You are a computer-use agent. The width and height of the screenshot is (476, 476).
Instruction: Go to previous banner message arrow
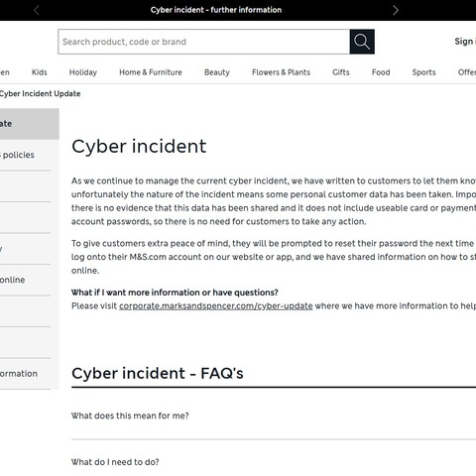(37, 10)
